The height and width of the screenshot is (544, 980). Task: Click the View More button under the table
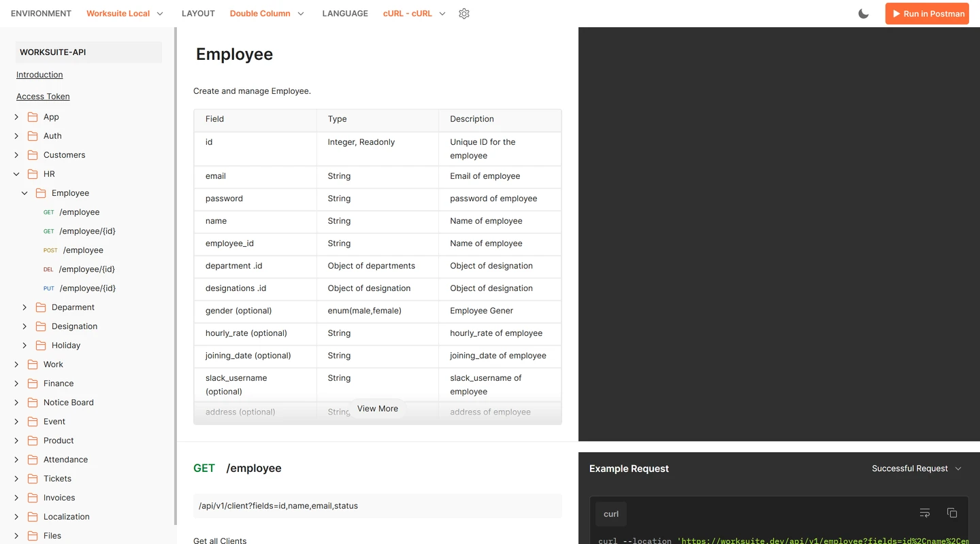tap(378, 409)
